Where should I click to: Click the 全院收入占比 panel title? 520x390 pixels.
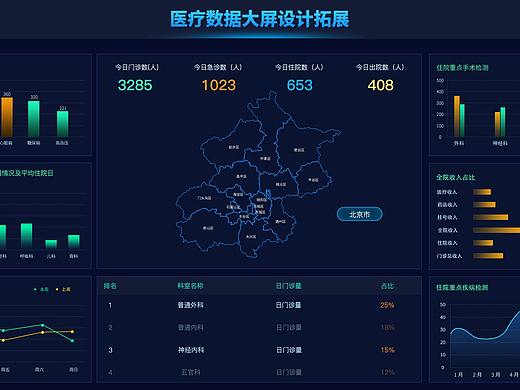pos(456,177)
